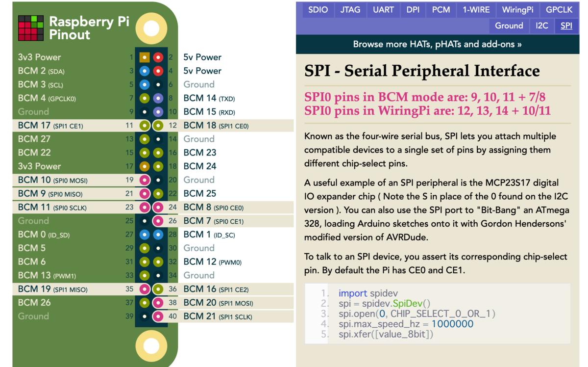This screenshot has width=588, height=367.
Task: Click pink pin 35 BCM 19 MISO dot
Action: click(x=145, y=289)
